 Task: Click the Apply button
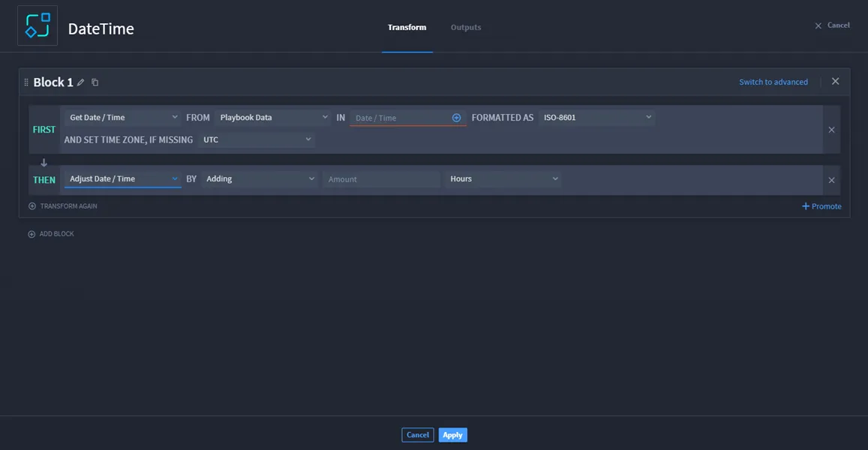coord(453,435)
